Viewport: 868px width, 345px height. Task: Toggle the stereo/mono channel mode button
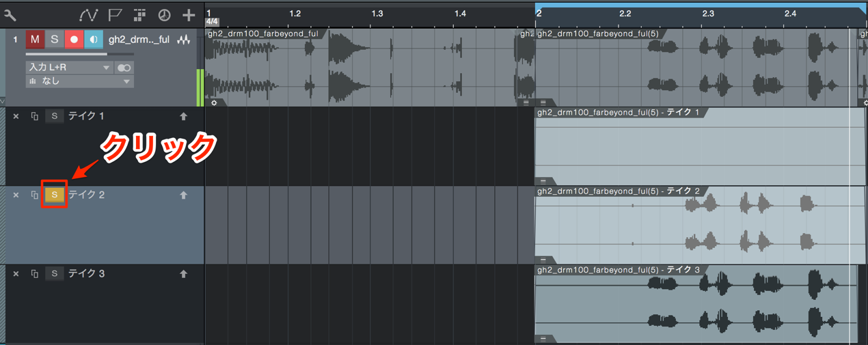(124, 68)
